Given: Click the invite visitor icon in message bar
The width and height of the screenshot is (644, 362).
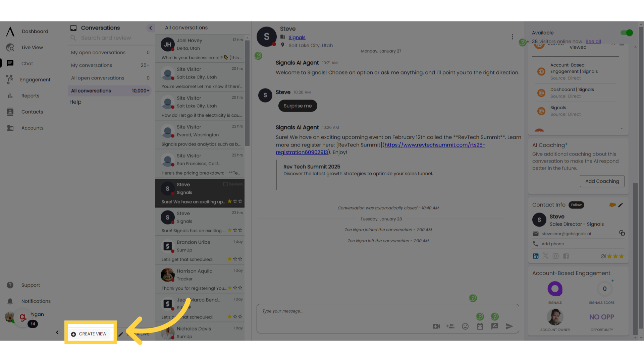Looking at the screenshot, I should (450, 326).
